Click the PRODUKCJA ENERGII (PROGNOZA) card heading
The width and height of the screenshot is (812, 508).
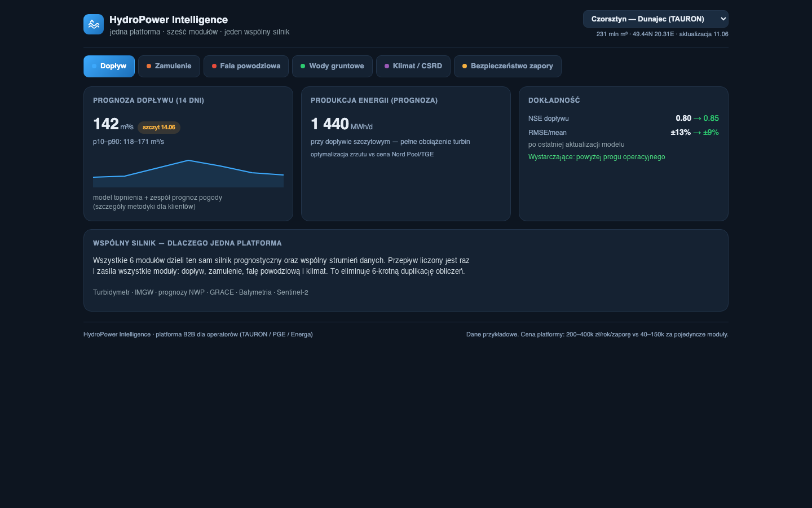[374, 100]
